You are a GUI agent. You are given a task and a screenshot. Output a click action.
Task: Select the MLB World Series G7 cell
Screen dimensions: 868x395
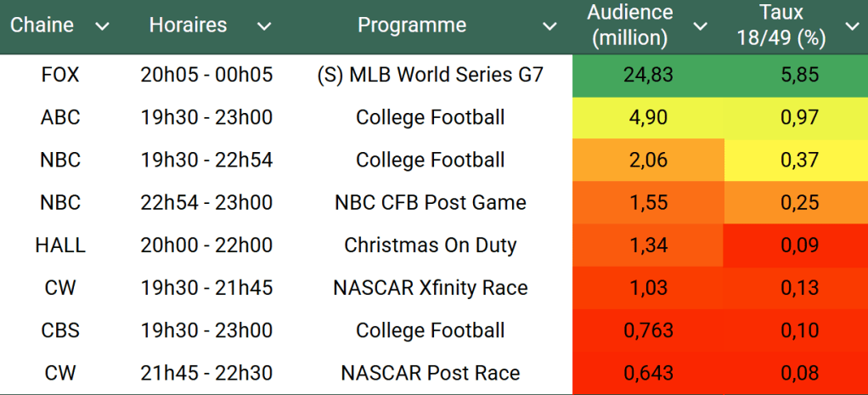[x=430, y=75]
